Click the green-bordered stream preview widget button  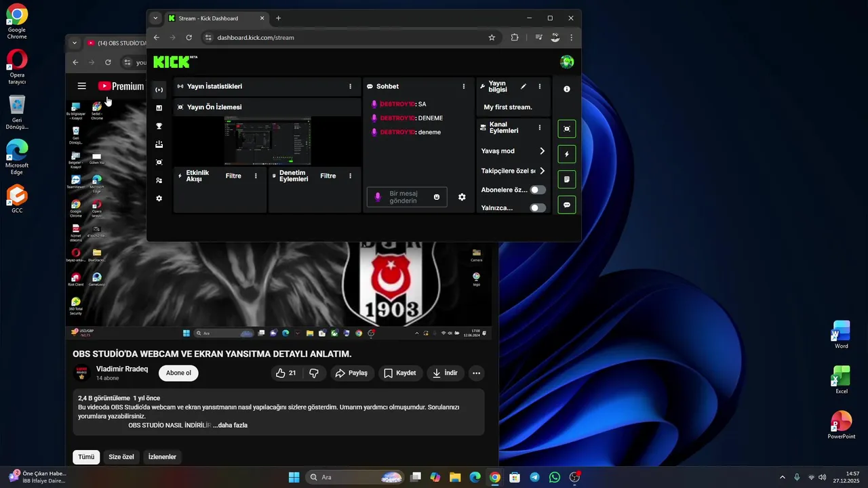click(567, 129)
